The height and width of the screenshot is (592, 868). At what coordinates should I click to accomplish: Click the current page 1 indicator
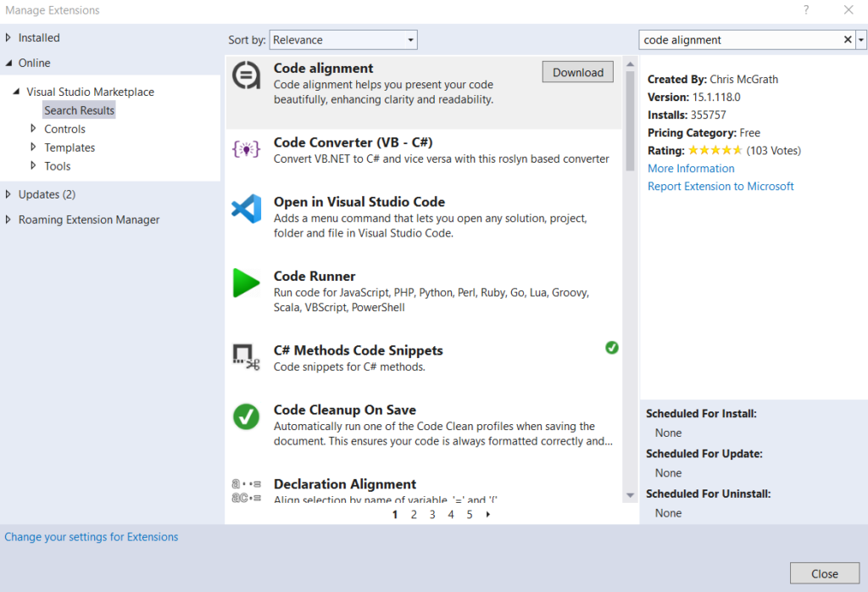coord(395,515)
